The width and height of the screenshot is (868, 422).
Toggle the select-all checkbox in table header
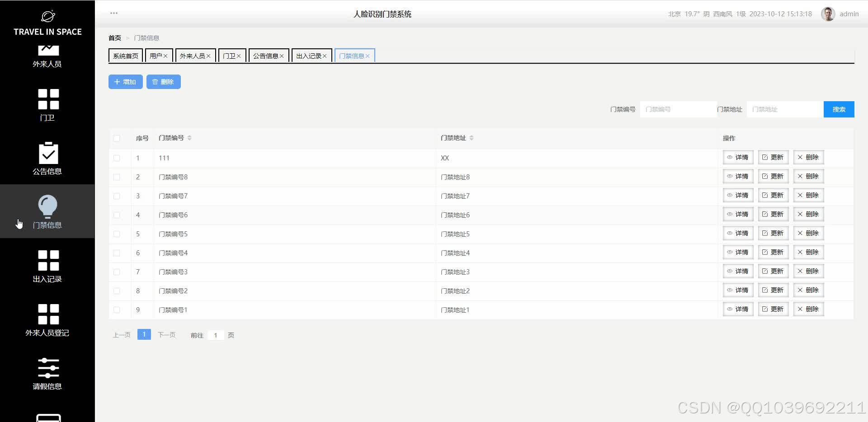117,138
